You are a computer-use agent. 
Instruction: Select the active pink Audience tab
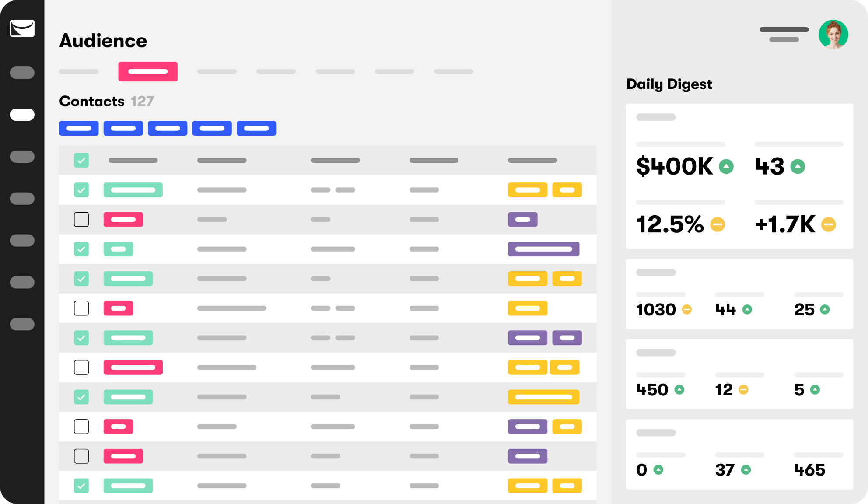tap(148, 71)
